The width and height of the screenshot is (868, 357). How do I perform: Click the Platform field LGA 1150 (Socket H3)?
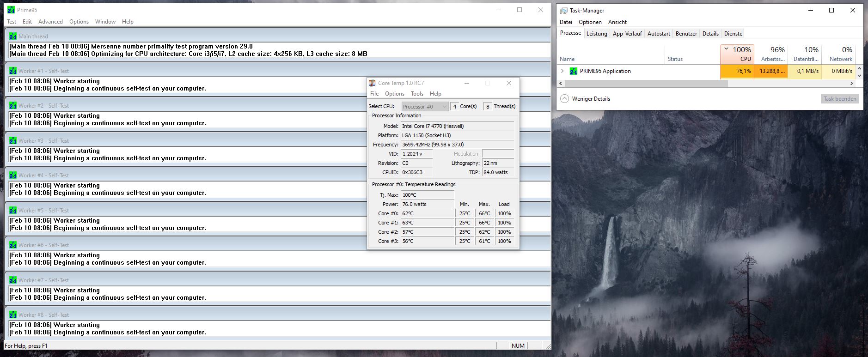click(457, 135)
